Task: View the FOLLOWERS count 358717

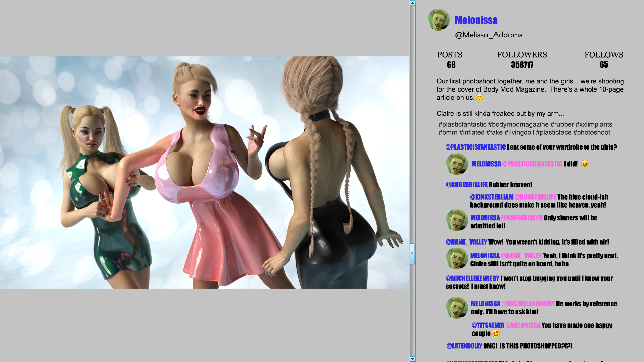Action: pos(522,65)
